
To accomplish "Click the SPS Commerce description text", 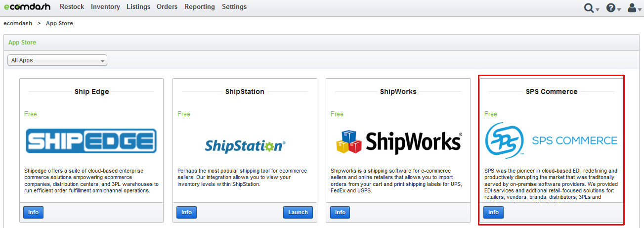I will [x=551, y=185].
